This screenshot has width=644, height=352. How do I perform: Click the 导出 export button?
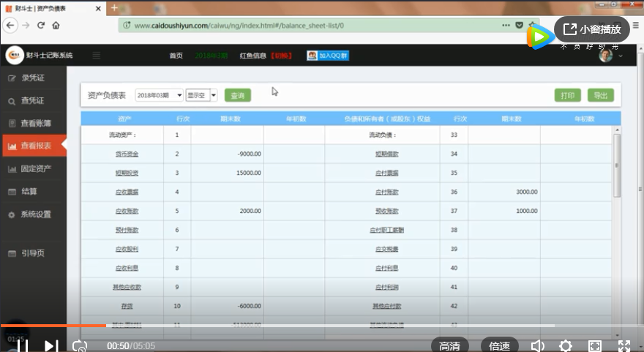pos(601,95)
